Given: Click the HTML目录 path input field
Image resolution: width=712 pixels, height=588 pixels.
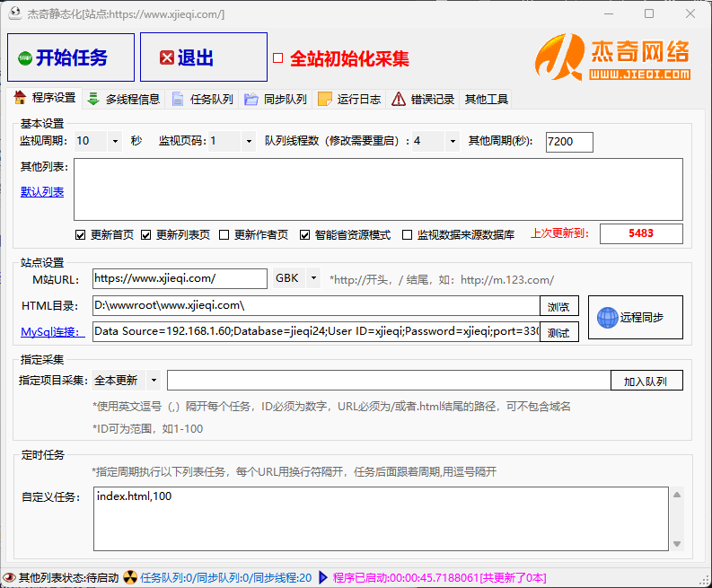Looking at the screenshot, I should coord(314,305).
